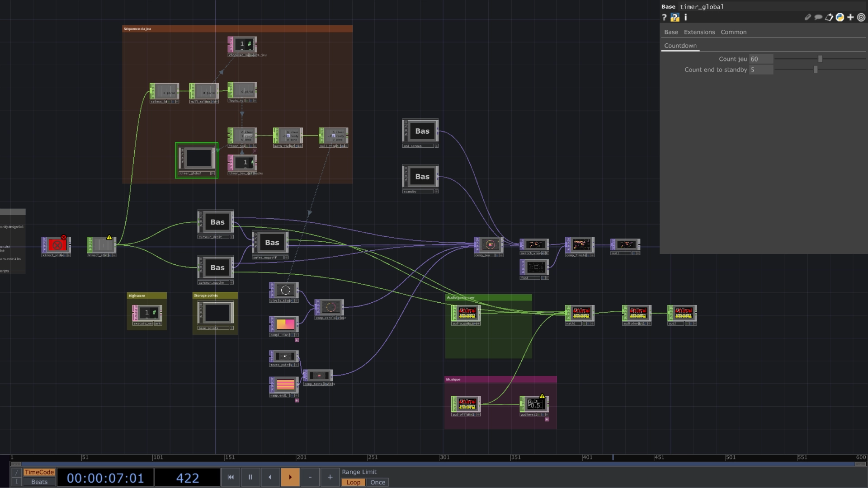Enable Loop range limit

pyautogui.click(x=354, y=482)
